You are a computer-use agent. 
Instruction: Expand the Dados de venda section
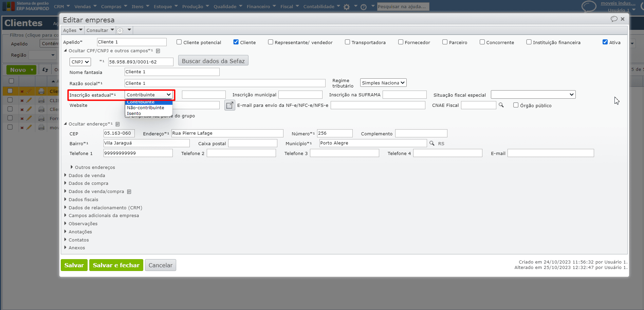click(x=87, y=175)
